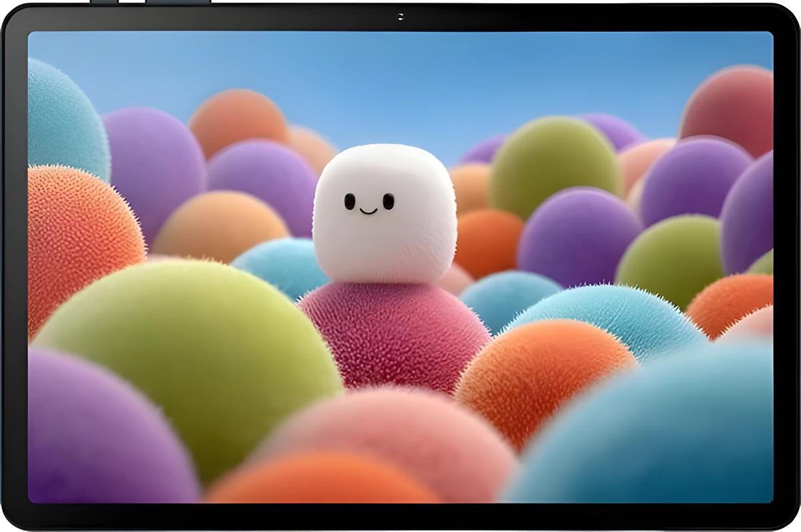Viewport: 801px width, 532px height.
Task: Tap the front camera lens on the bezel
Action: click(400, 17)
